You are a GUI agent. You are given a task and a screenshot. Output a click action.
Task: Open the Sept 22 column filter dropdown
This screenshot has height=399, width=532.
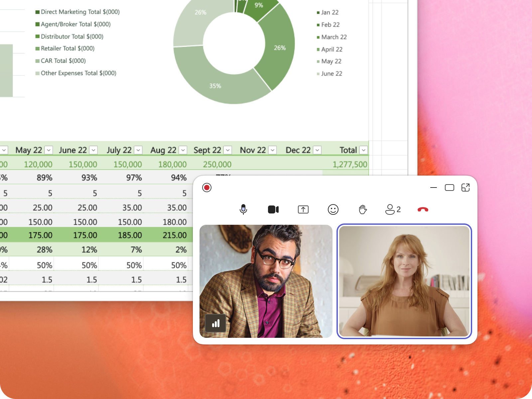coord(228,150)
